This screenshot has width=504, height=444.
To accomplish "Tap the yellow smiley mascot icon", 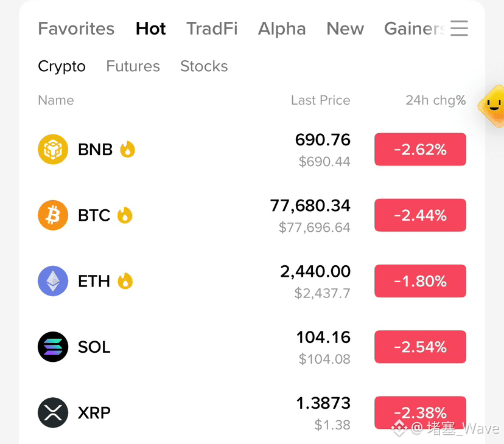I will tap(492, 106).
